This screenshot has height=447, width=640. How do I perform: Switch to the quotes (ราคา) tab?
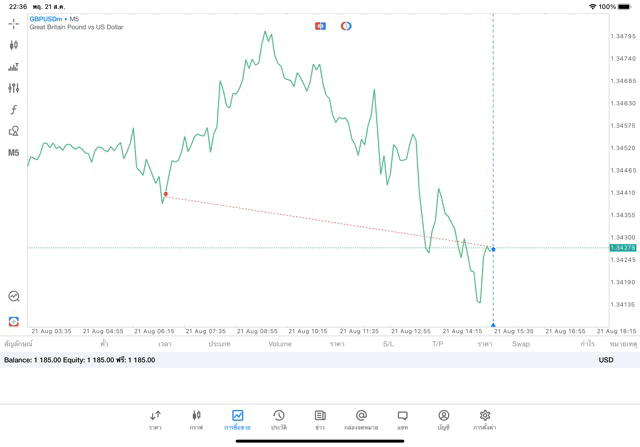tap(155, 419)
